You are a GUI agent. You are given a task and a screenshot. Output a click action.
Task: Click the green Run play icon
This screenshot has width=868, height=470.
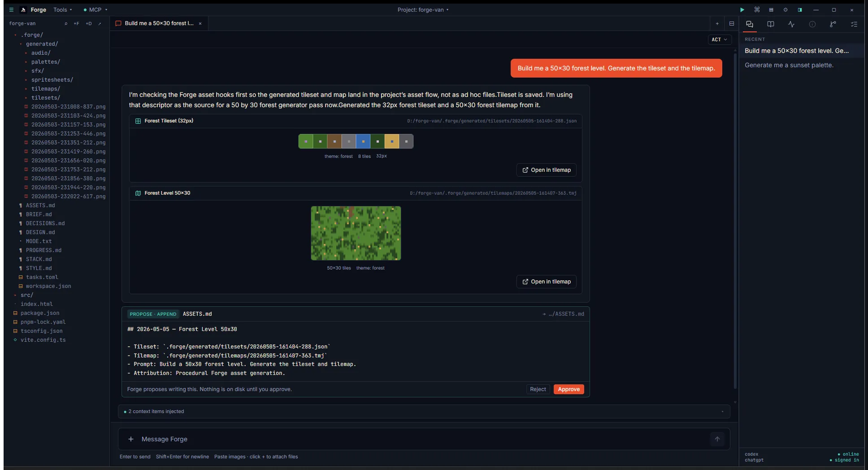tap(742, 9)
